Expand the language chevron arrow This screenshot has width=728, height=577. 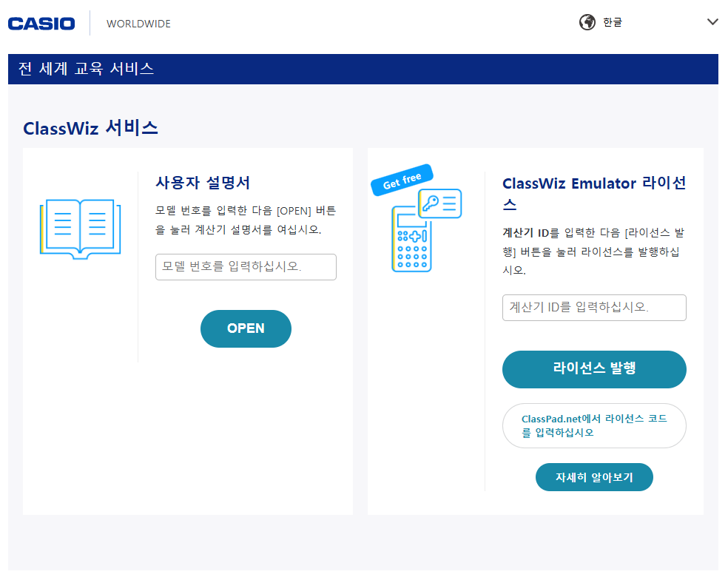tap(712, 22)
